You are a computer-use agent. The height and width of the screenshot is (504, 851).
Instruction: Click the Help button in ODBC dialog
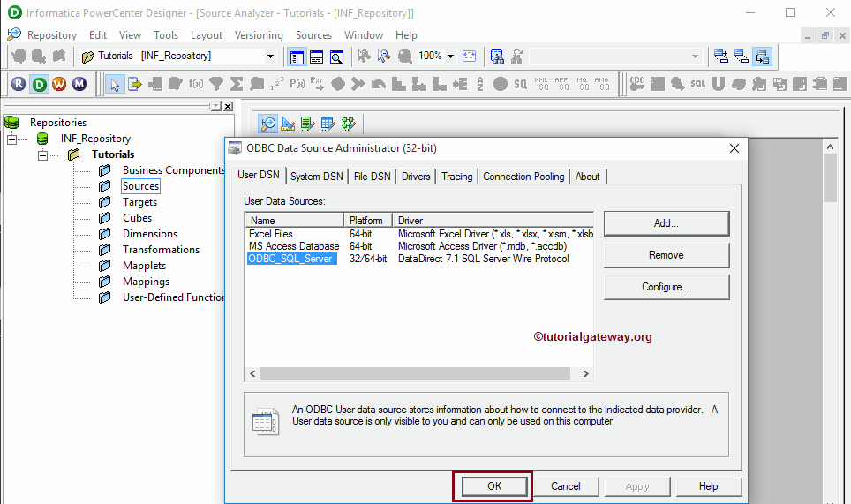[708, 486]
